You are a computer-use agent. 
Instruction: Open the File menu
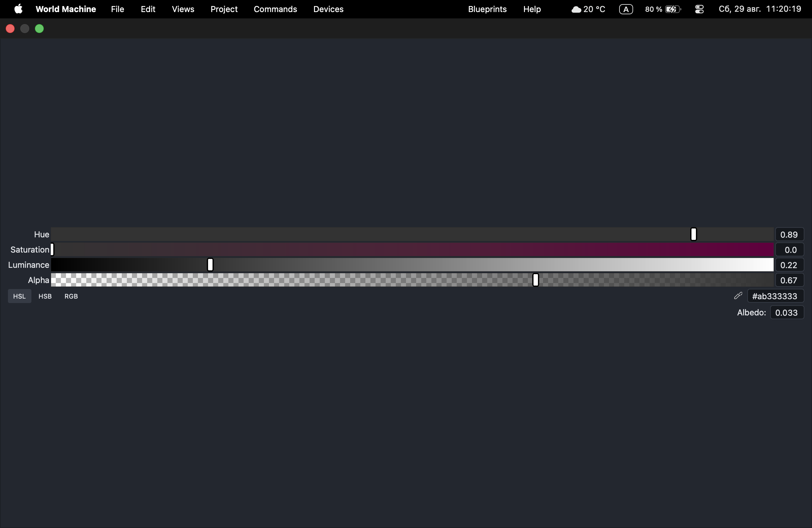point(117,9)
